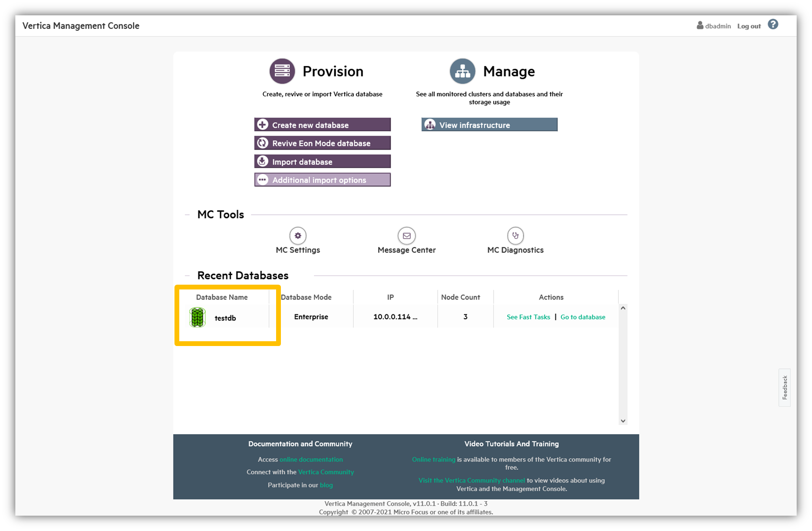Open MC Diagnostics stethoscope icon
The width and height of the screenshot is (812, 531).
coord(515,236)
